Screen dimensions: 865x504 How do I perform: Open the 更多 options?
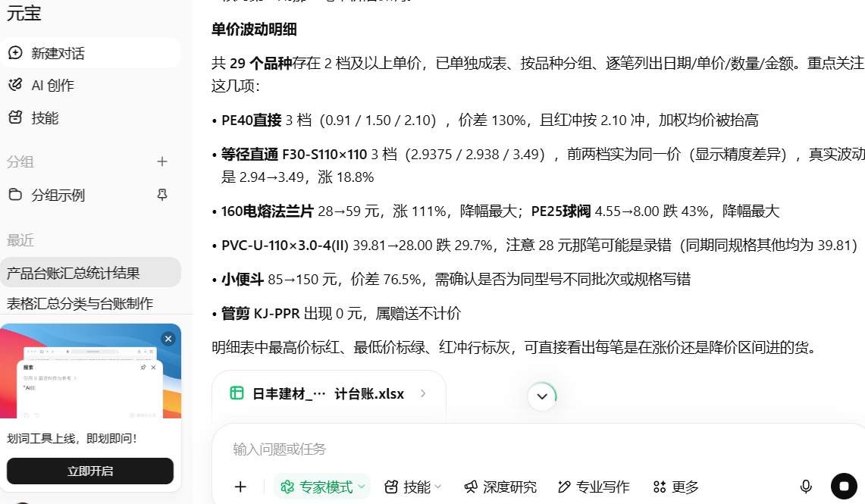coord(675,487)
